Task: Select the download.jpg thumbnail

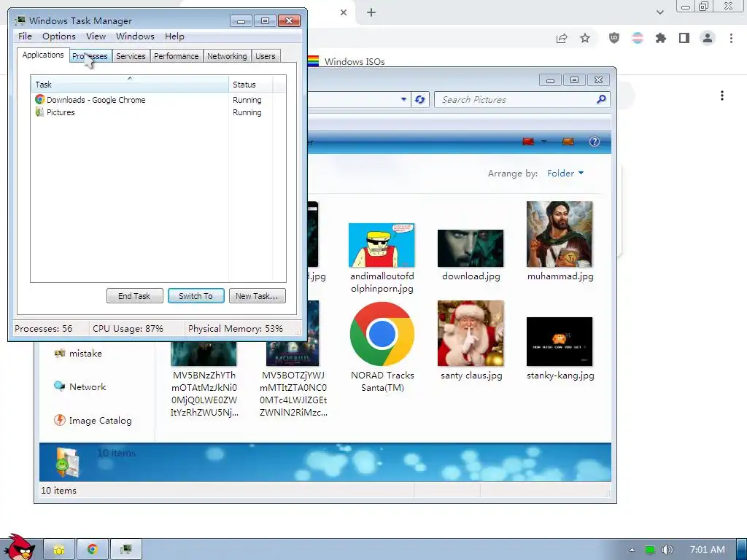Action: 471,248
